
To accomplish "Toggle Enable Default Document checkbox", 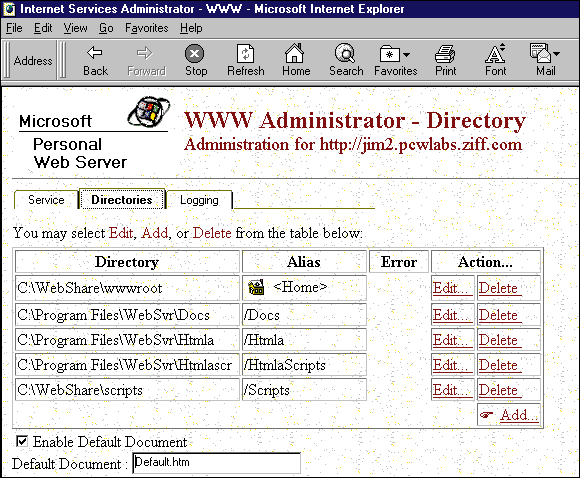I will click(22, 441).
